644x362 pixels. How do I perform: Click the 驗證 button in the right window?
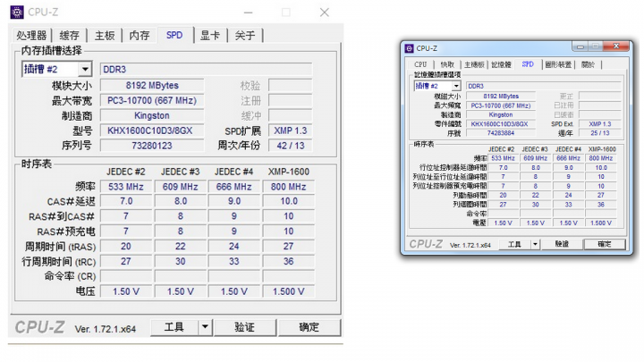[562, 244]
